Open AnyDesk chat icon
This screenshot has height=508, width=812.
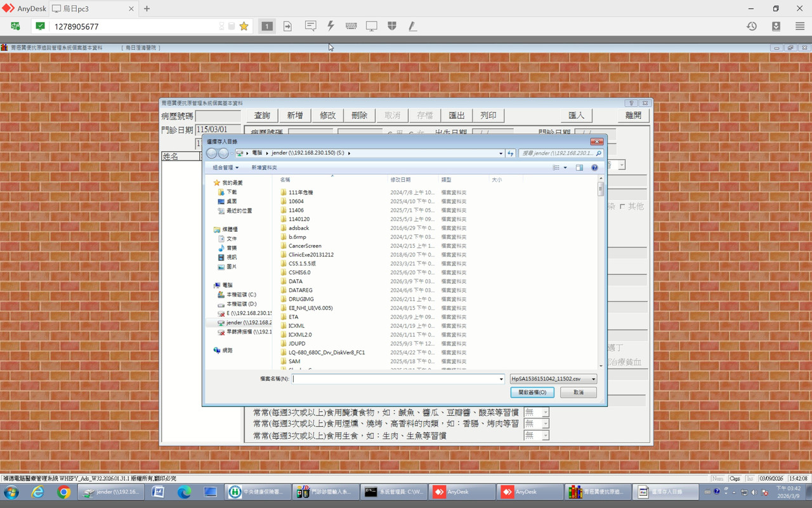tap(310, 26)
